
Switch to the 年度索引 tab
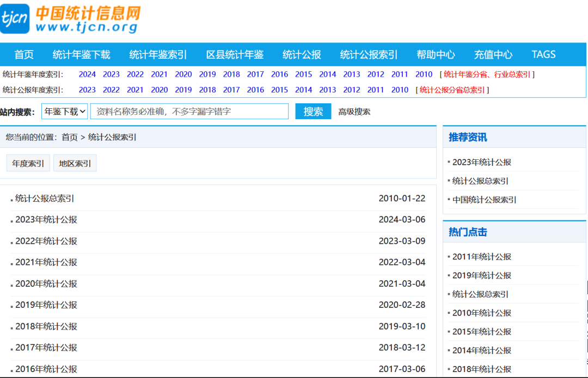tap(28, 163)
